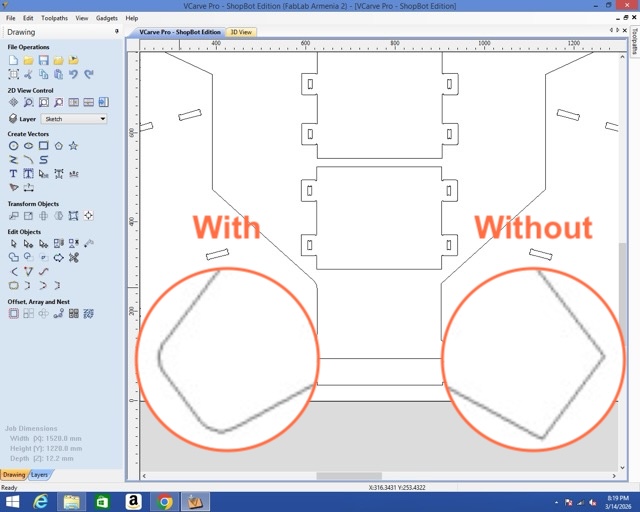The height and width of the screenshot is (512, 640).
Task: Click the scroll up arrow
Action: (x=622, y=57)
